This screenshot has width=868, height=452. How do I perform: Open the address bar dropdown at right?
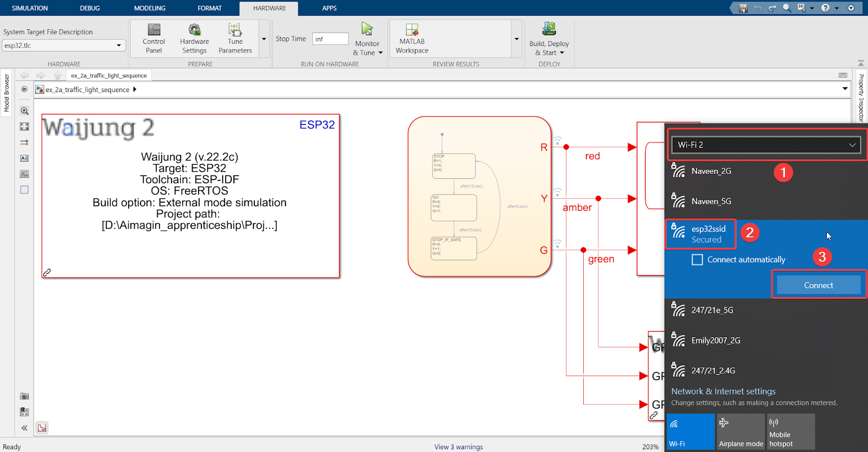pyautogui.click(x=845, y=89)
